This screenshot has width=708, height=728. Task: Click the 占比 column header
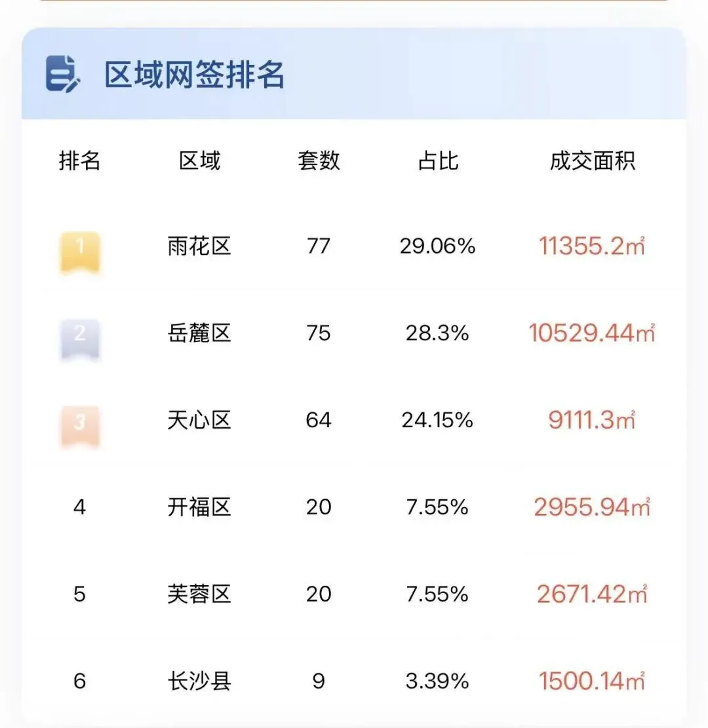coord(438,161)
